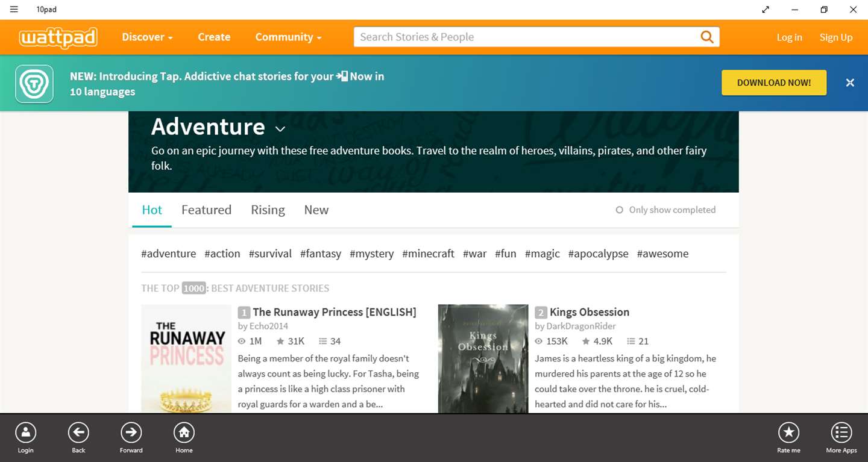Click the DOWNLOAD NOW! button

point(774,83)
